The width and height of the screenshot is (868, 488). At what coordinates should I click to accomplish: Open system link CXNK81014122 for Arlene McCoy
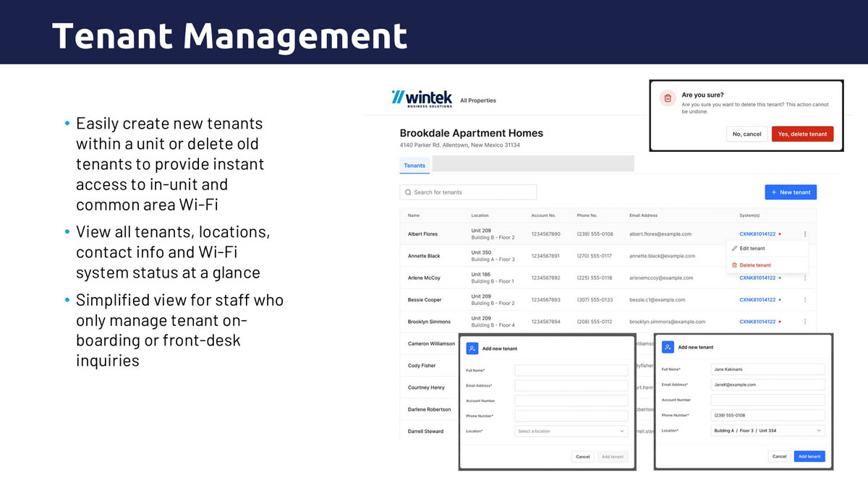pos(757,278)
